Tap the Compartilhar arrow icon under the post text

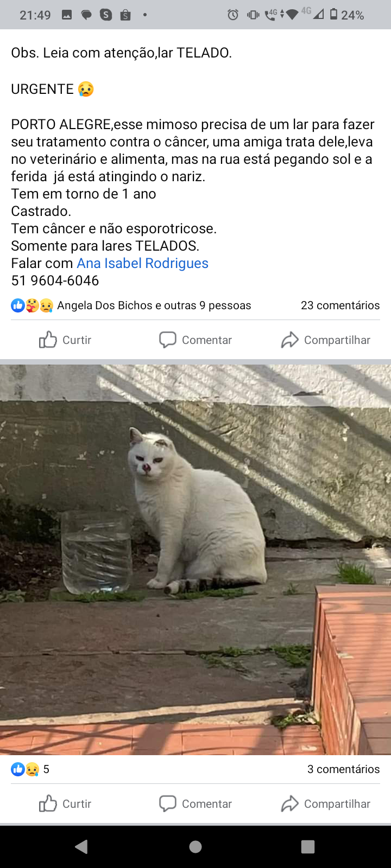click(x=289, y=340)
